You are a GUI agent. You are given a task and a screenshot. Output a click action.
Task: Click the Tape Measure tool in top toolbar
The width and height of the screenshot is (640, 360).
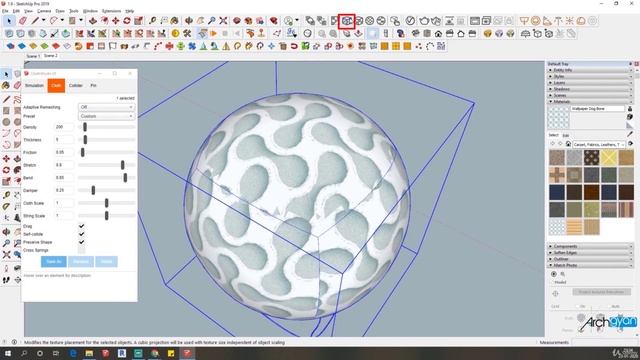coord(152,20)
